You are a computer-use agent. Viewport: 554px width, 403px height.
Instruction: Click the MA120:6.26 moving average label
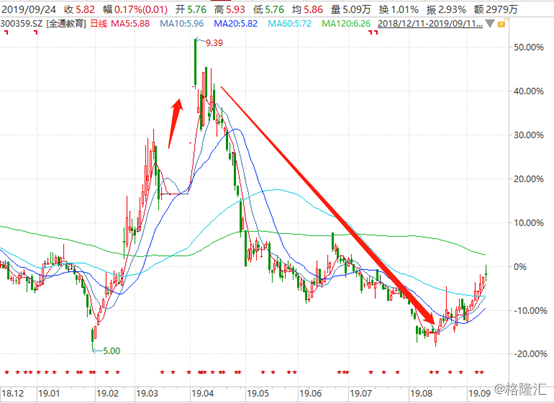pos(346,24)
